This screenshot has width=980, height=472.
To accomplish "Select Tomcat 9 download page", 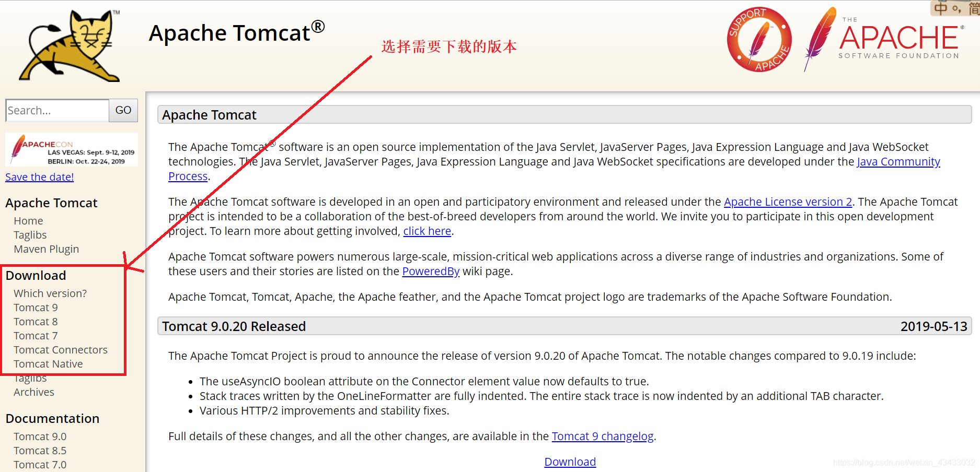I will click(36, 308).
